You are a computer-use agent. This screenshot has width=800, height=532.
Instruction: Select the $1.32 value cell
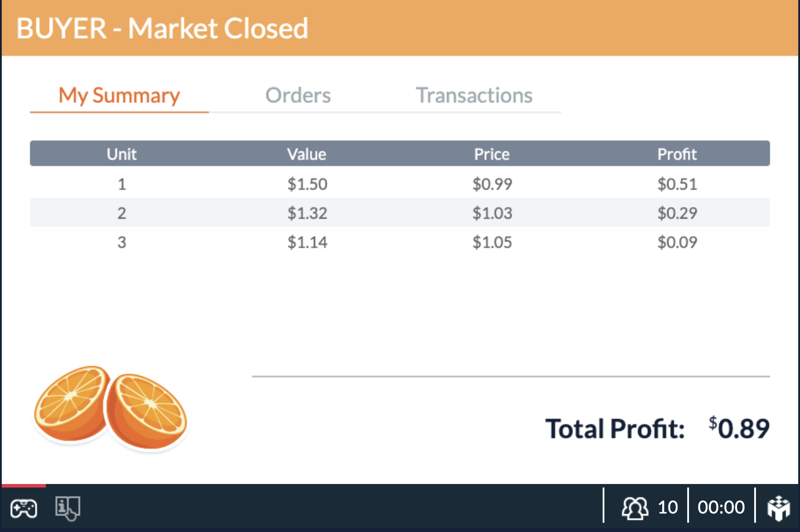click(x=307, y=213)
